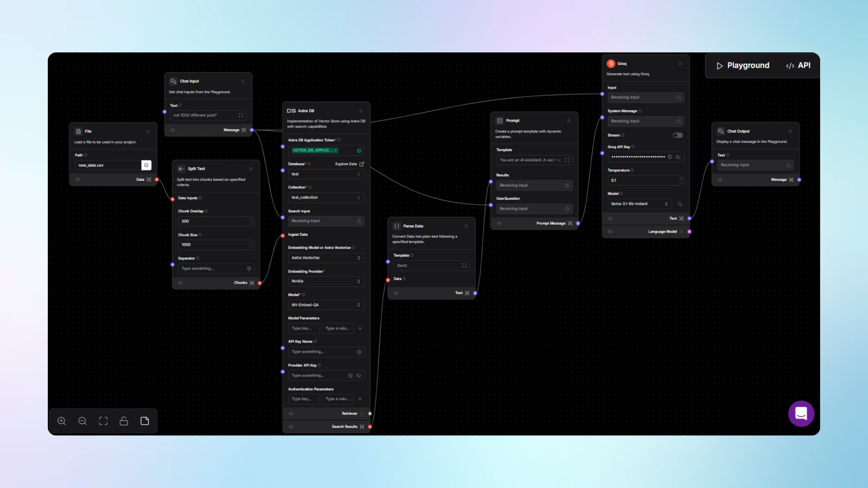Viewport: 868px width, 488px height.
Task: Click the Separator text input field
Action: point(212,268)
